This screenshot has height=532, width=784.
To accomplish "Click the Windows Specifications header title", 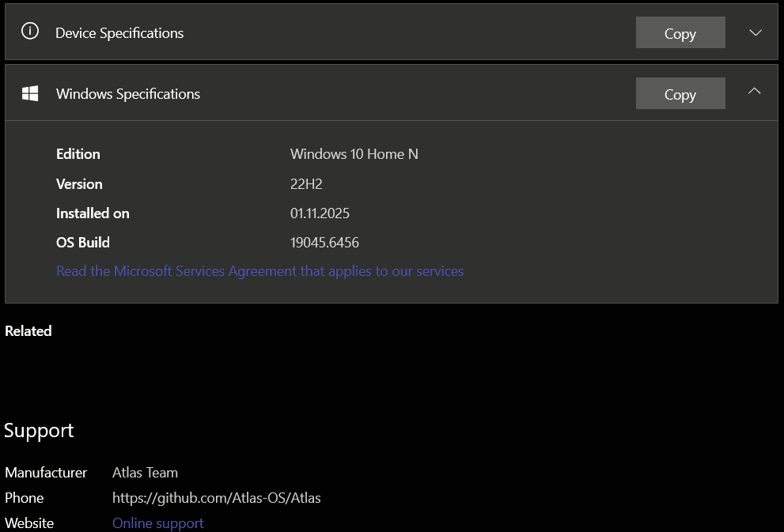I will coord(128,94).
